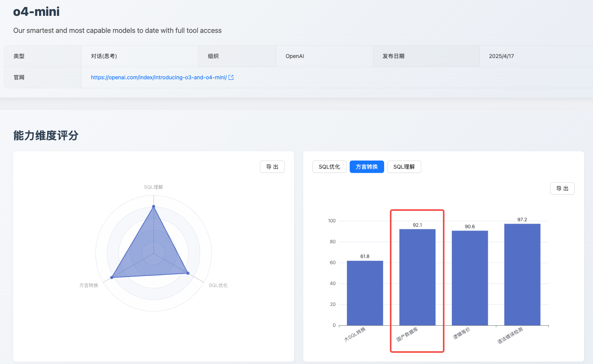The height and width of the screenshot is (364, 593).
Task: Click the external-link icon after the OpenAI URL
Action: [231, 77]
